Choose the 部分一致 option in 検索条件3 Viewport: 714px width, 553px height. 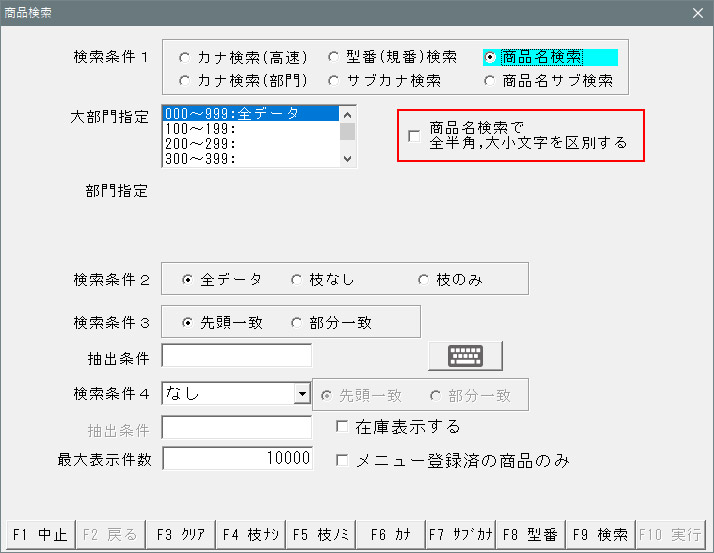(x=296, y=323)
